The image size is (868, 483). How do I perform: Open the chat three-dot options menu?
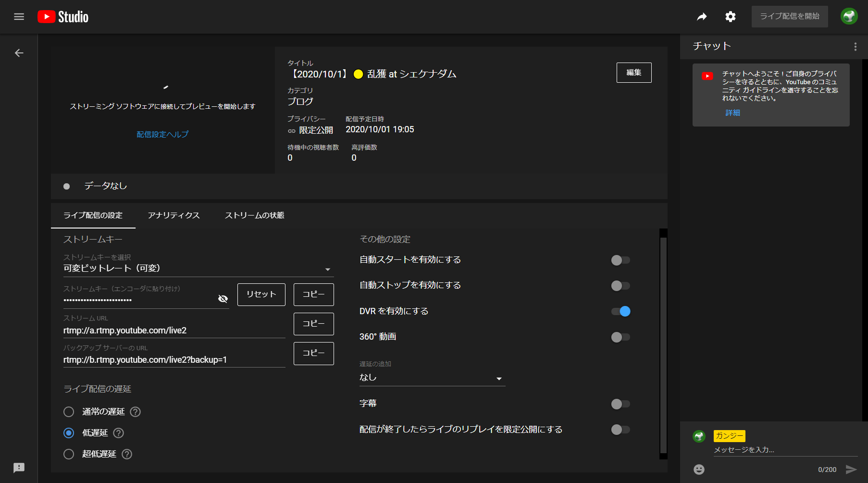click(x=855, y=47)
